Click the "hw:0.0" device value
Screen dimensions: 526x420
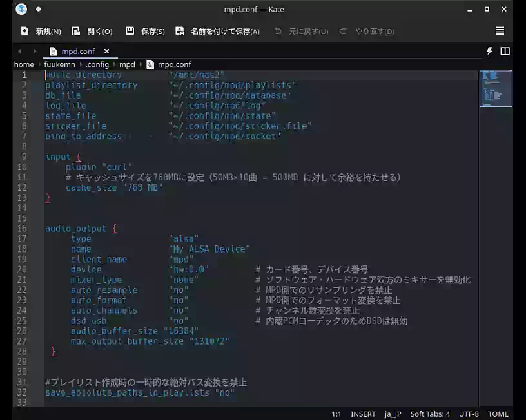(189, 269)
